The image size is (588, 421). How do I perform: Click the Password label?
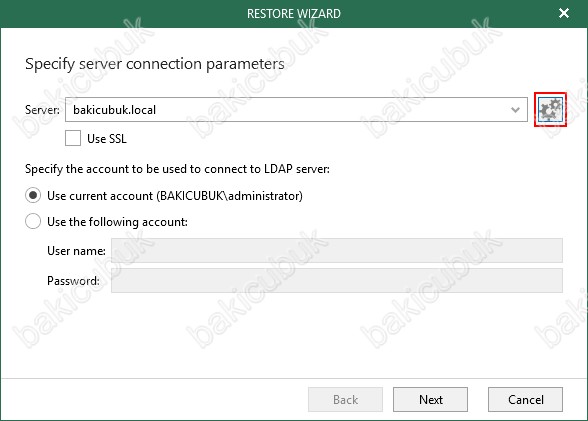click(73, 280)
